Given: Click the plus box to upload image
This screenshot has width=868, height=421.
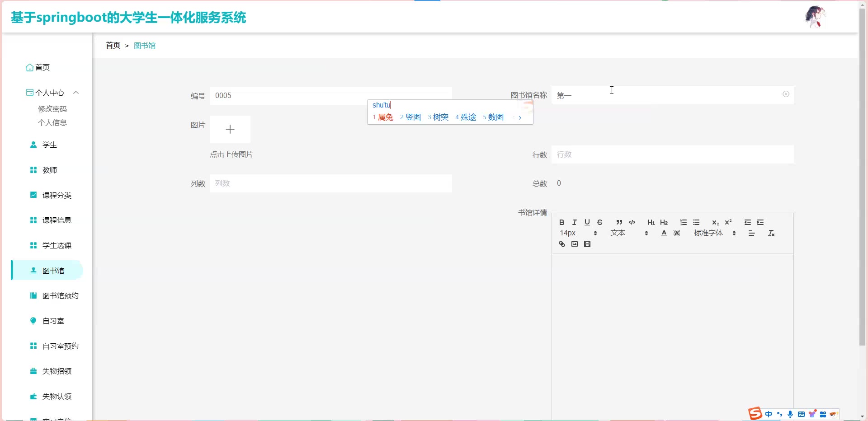Looking at the screenshot, I should coord(230,129).
